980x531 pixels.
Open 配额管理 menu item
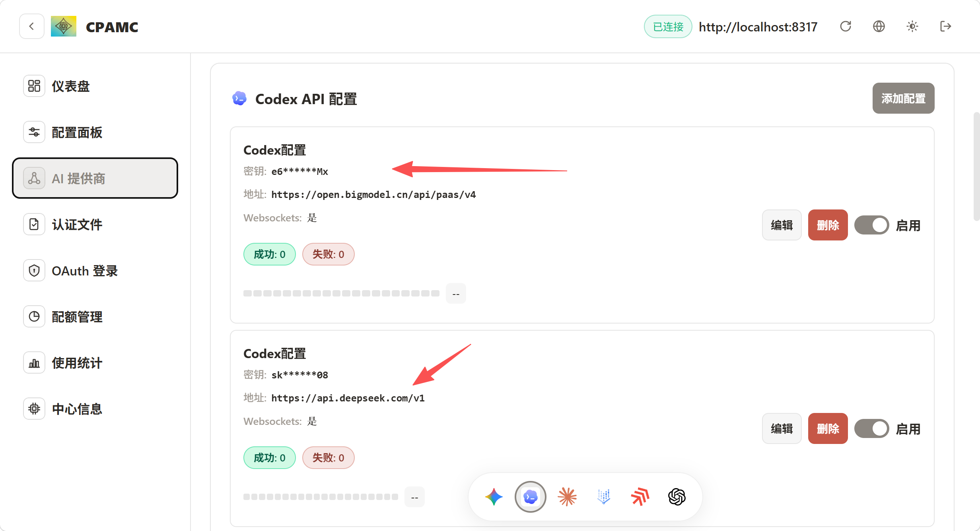pyautogui.click(x=95, y=317)
